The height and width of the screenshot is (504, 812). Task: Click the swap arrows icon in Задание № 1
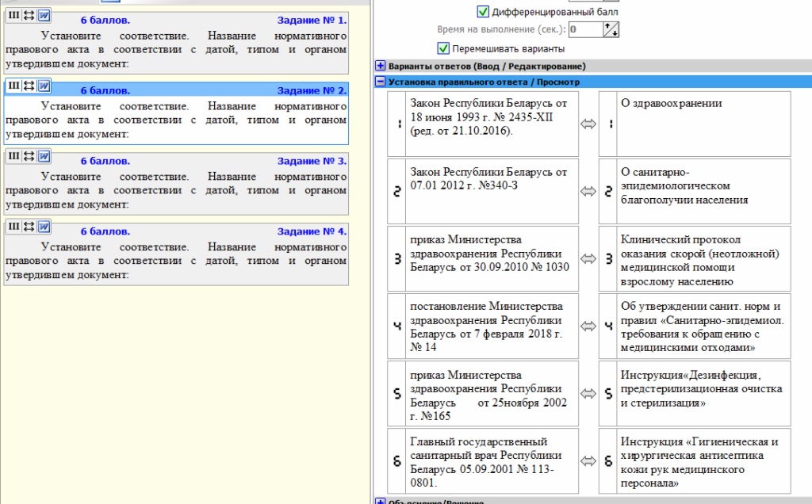pyautogui.click(x=29, y=16)
